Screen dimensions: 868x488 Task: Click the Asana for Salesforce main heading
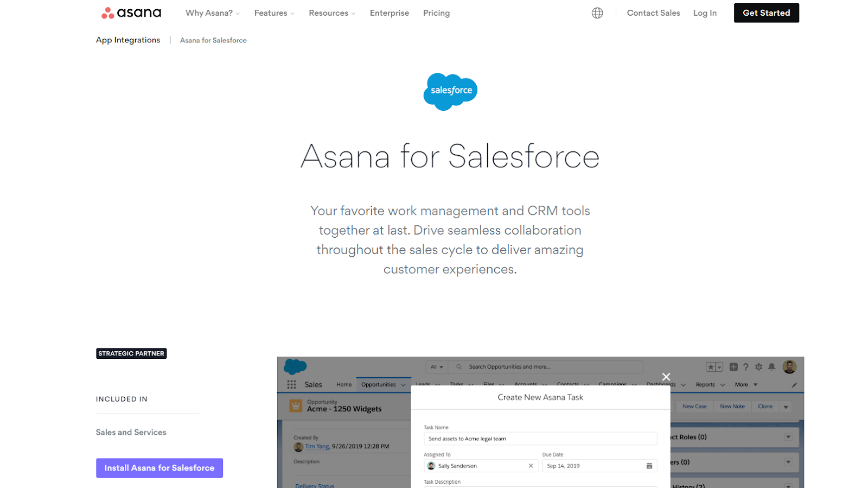pyautogui.click(x=450, y=156)
